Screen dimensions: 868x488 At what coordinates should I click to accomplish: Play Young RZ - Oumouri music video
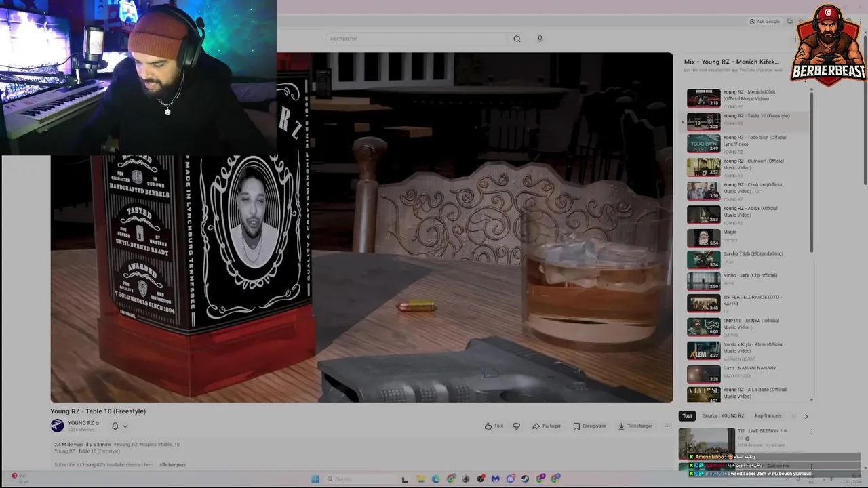tap(745, 167)
